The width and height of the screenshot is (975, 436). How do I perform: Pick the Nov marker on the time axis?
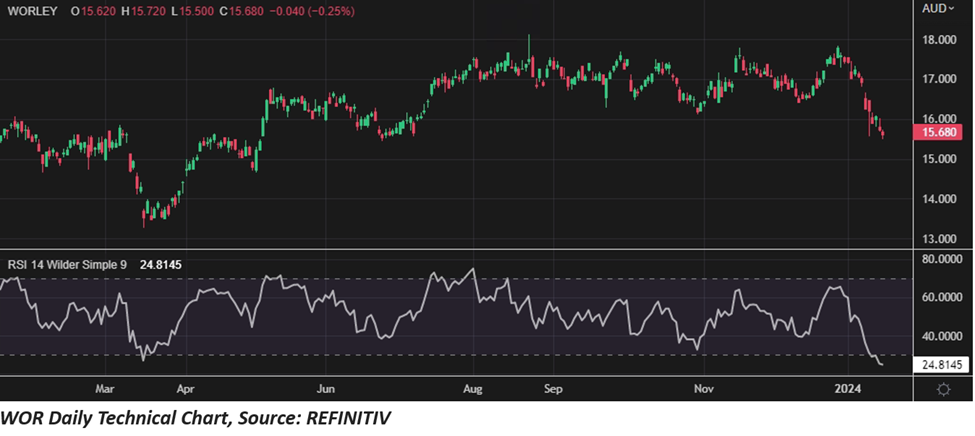[702, 385]
